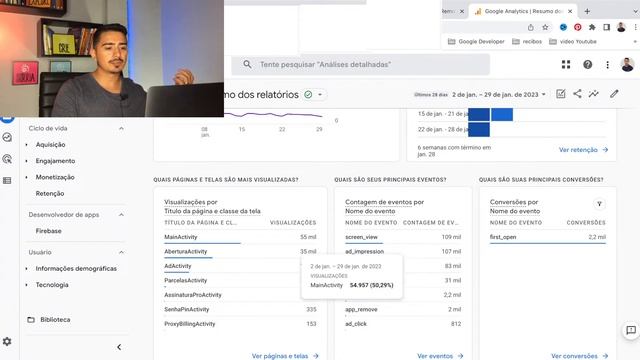Image resolution: width=640 pixels, height=360 pixels.
Task: Click the browser share page icon
Action: 531,27
